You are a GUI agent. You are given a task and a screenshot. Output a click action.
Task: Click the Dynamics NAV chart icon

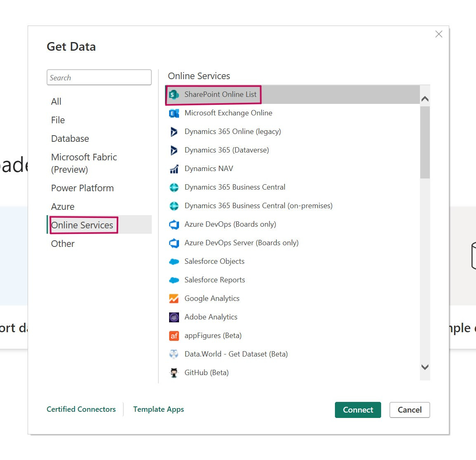pyautogui.click(x=174, y=169)
